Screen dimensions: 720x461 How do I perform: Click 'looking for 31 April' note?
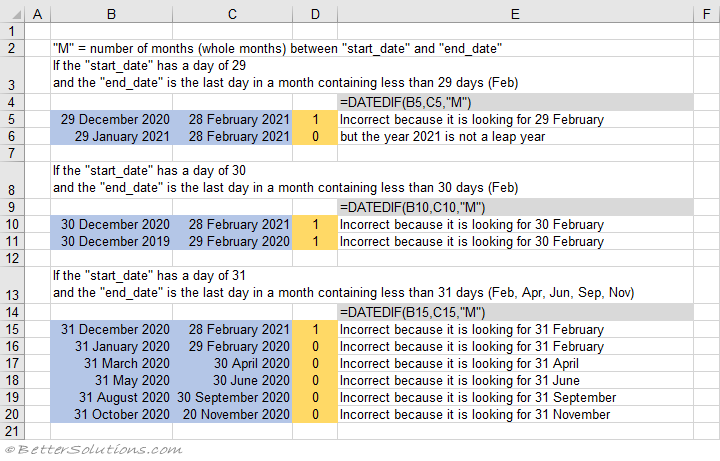pos(459,363)
